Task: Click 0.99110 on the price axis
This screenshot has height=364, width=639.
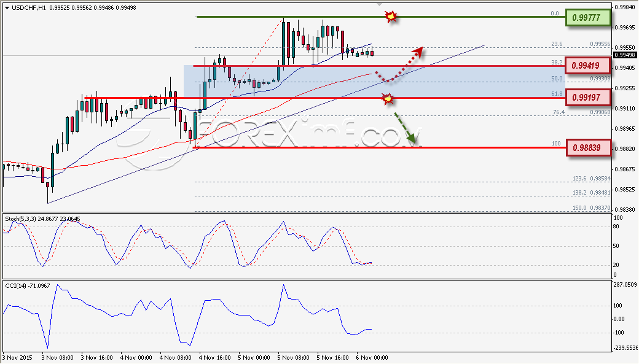Action: tap(625, 108)
